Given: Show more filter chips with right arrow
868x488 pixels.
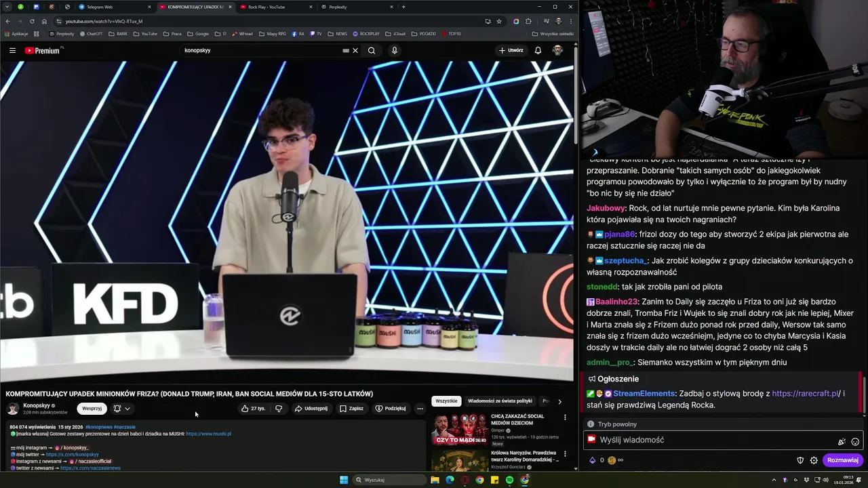Looking at the screenshot, I should 559,401.
